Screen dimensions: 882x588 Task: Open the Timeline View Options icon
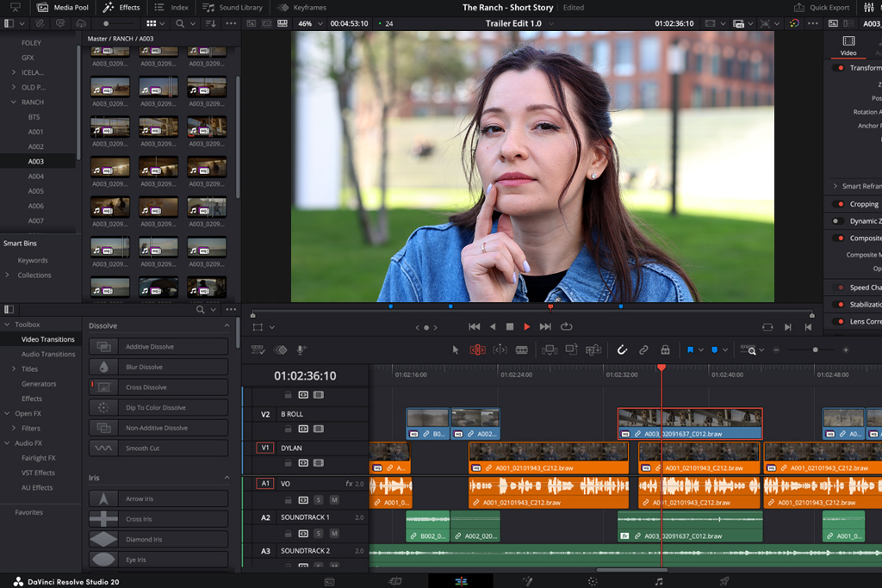pyautogui.click(x=258, y=350)
